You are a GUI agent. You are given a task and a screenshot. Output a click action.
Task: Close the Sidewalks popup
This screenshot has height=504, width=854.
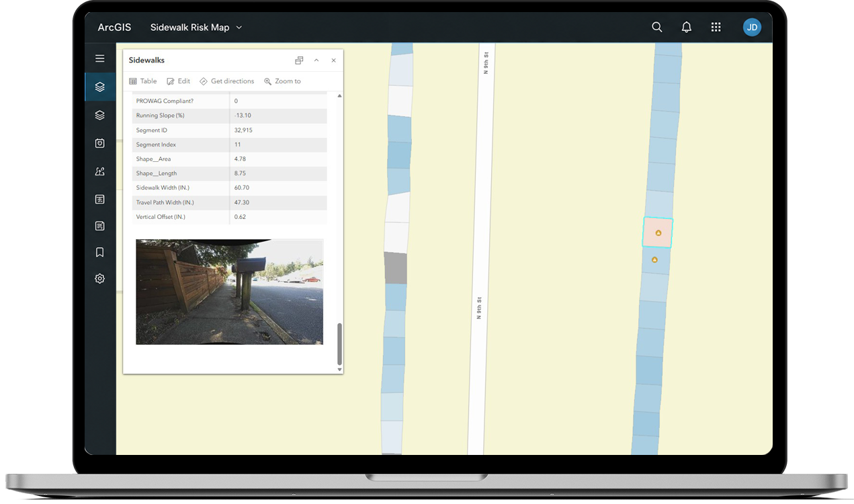(333, 60)
